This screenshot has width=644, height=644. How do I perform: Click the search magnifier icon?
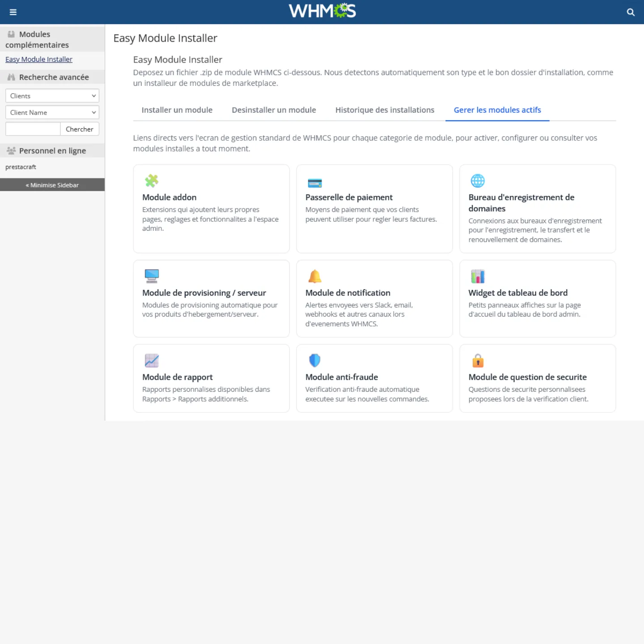(x=631, y=12)
